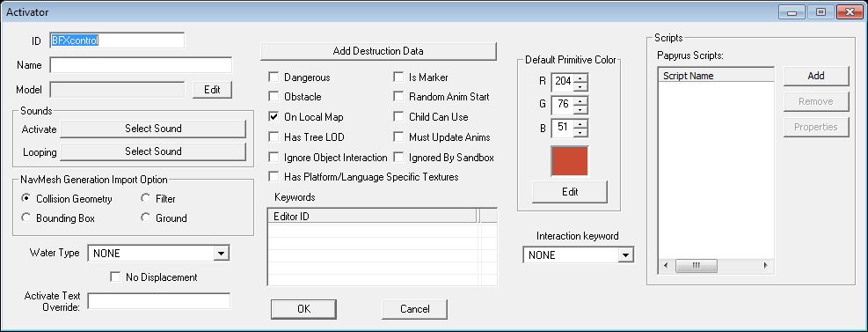This screenshot has width=868, height=332.
Task: Check the No Displacement box
Action: [115, 277]
